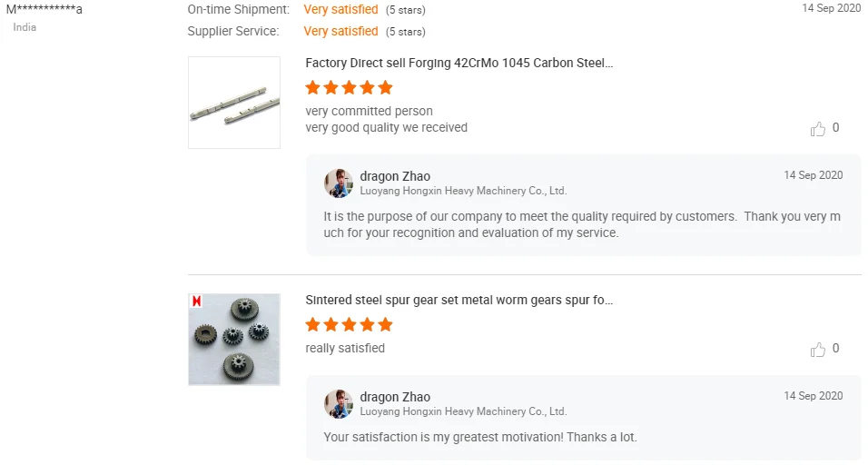Open 'Factory Direct sell Forging 42CrMo' product link
The height and width of the screenshot is (465, 868).
459,64
